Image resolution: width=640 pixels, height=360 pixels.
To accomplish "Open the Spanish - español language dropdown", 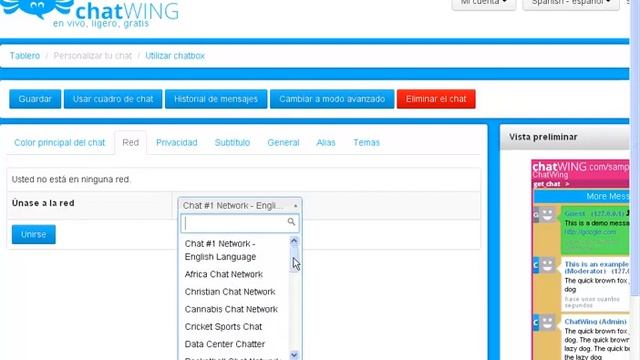I will [571, 3].
